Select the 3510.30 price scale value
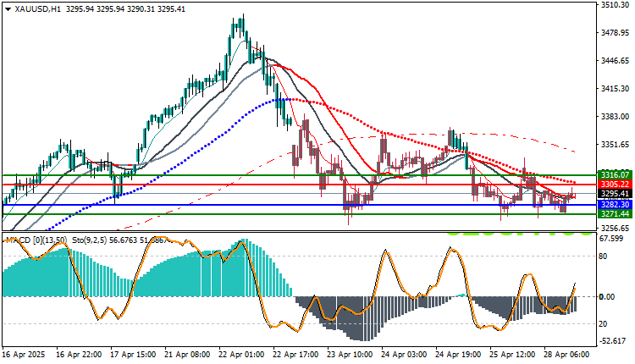This screenshot has width=635, height=364. tap(615, 5)
